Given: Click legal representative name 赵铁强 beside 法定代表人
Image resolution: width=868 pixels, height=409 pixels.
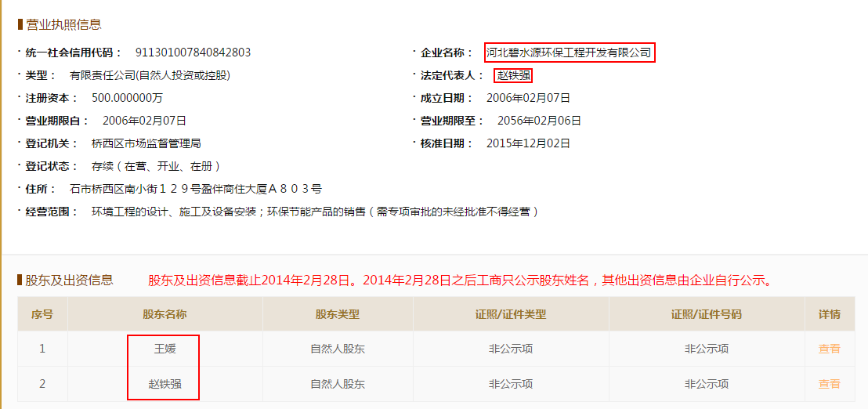Looking at the screenshot, I should click(514, 75).
